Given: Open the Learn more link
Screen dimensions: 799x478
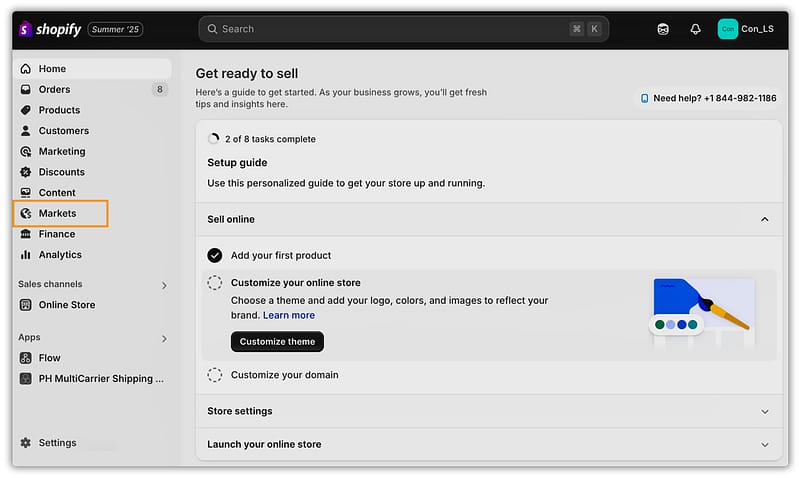Looking at the screenshot, I should coord(289,315).
